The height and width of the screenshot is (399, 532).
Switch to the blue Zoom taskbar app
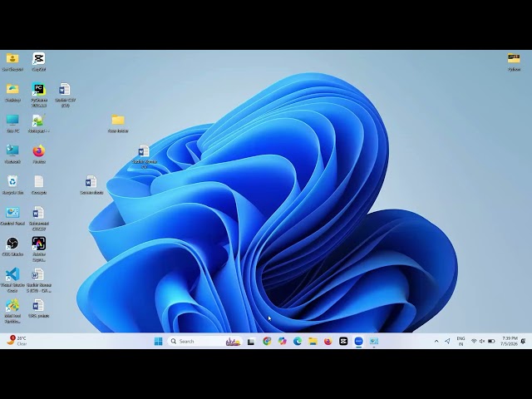pos(358,342)
